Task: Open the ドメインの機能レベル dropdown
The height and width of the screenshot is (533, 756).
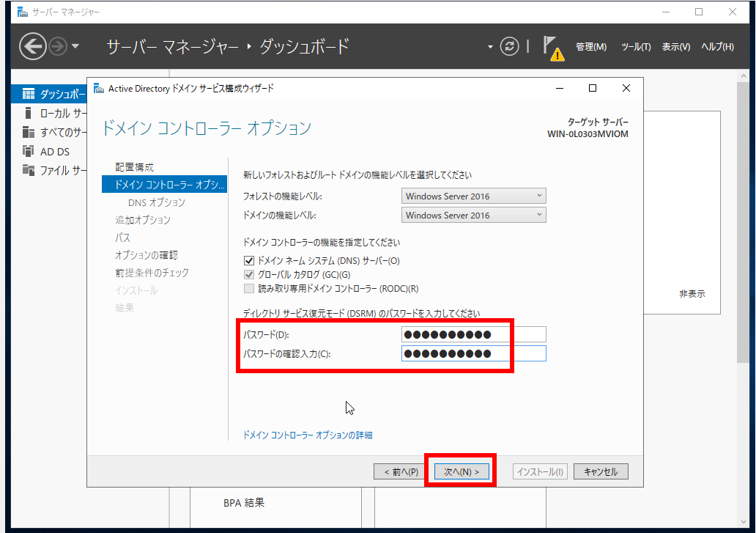Action: pyautogui.click(x=473, y=215)
